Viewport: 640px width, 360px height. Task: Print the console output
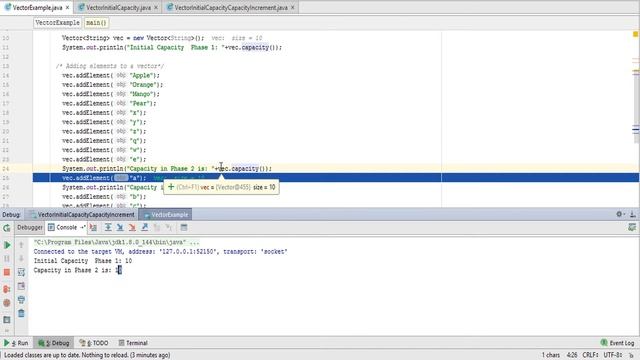tap(21, 300)
